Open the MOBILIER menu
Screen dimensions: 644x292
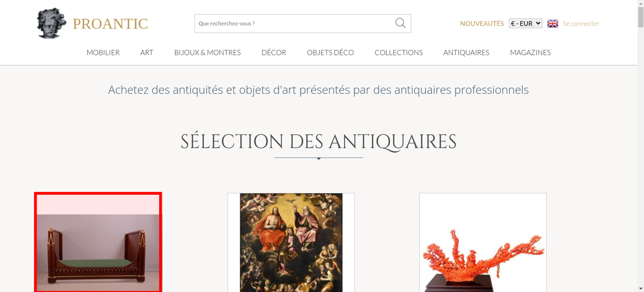coord(103,52)
